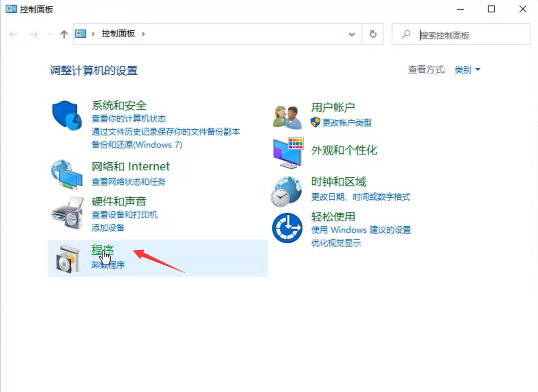This screenshot has height=392, width=538.
Task: Click the 网络和 Internet globe icon
Action: (x=66, y=173)
